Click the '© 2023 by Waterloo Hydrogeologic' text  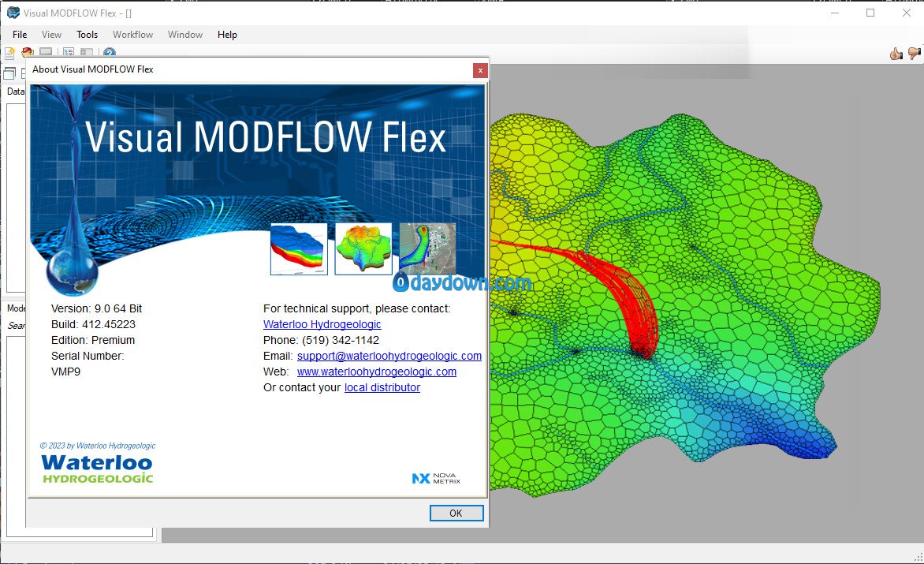tap(98, 446)
